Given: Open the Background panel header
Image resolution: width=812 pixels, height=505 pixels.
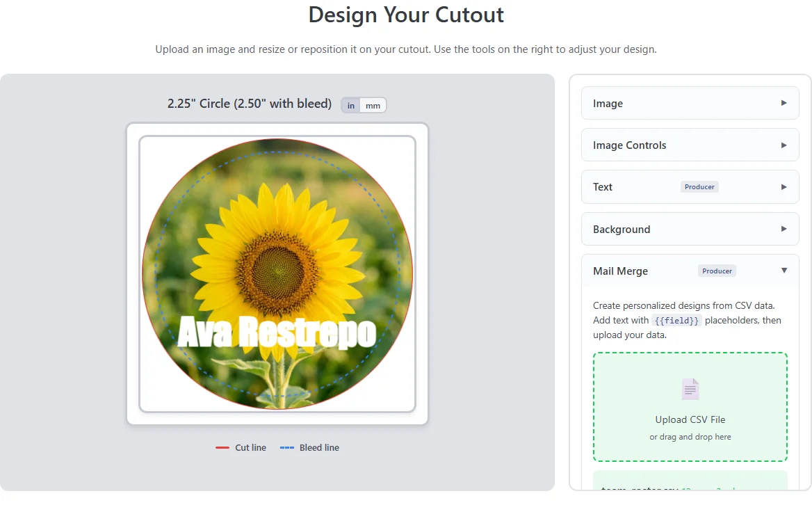Looking at the screenshot, I should click(690, 229).
